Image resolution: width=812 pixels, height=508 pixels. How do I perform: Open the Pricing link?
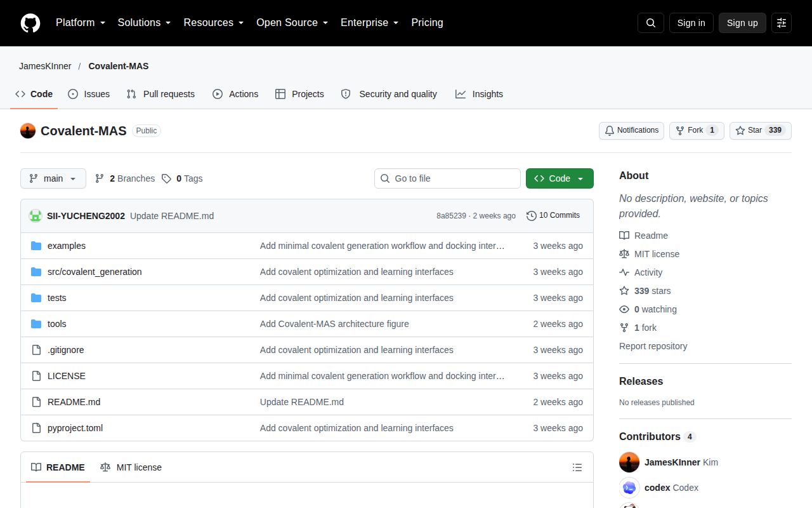[x=427, y=23]
